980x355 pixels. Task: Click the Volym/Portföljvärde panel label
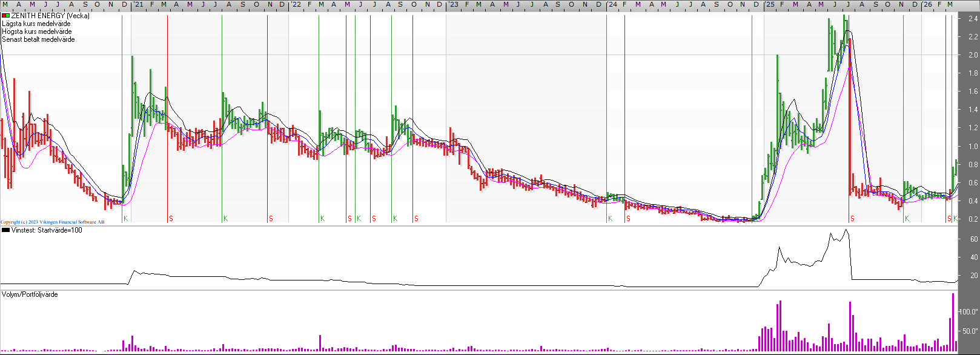click(30, 294)
